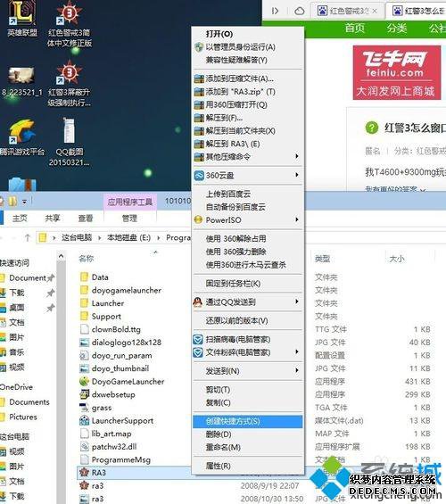446x504 pixels.
Task: Switch to the 共享 ribbon tab
Action: [x=53, y=219]
